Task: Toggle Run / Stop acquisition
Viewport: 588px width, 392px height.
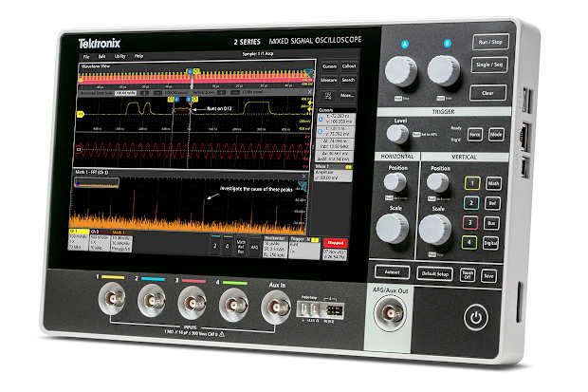Action: [490, 42]
